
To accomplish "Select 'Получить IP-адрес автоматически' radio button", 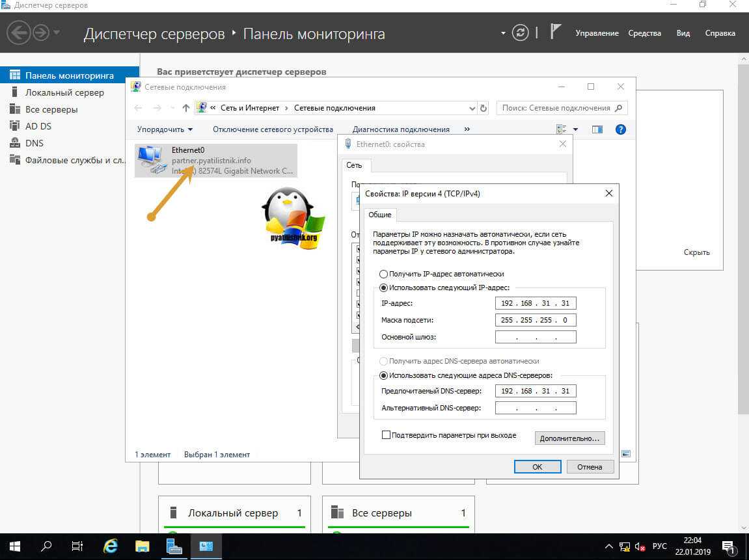I will [x=384, y=274].
